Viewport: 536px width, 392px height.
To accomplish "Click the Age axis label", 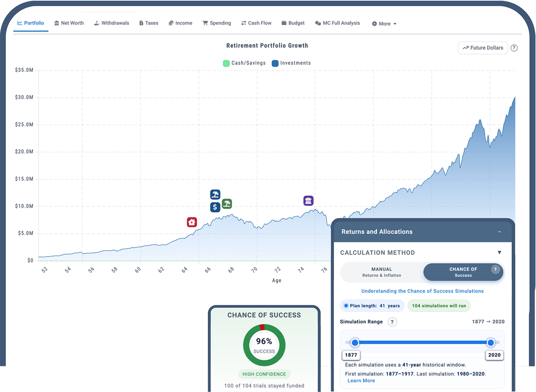I will [x=277, y=281].
